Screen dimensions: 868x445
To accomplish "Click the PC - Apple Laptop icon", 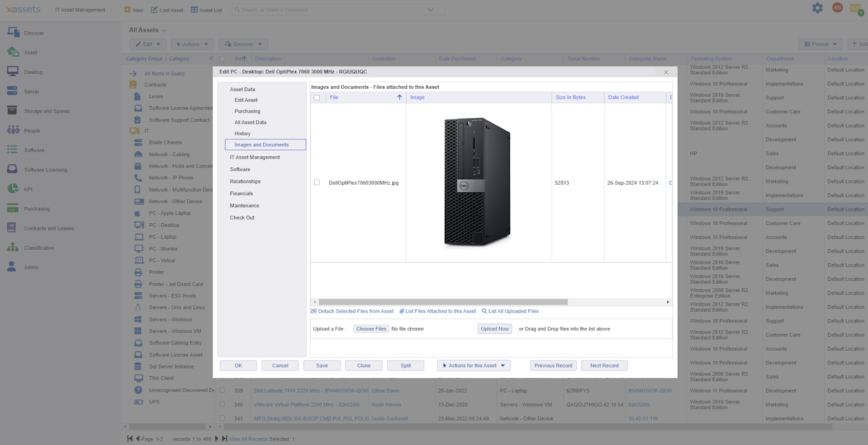I will 138,213.
